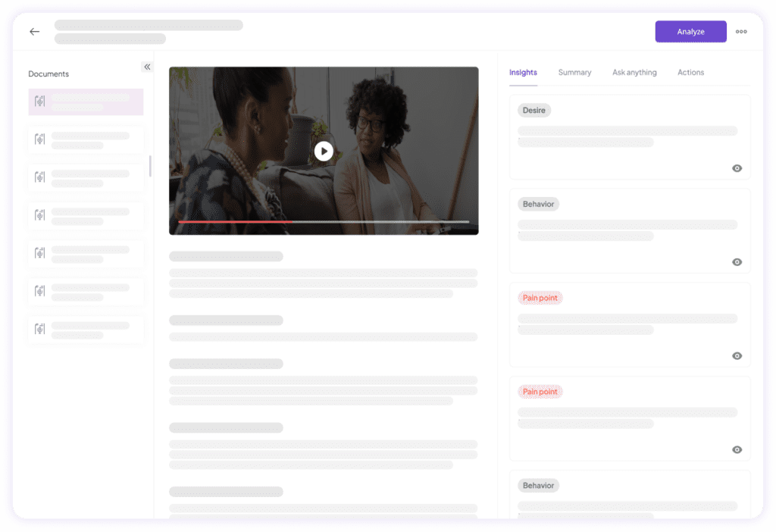Switch to the Summary tab
Image resolution: width=776 pixels, height=532 pixels.
[574, 72]
